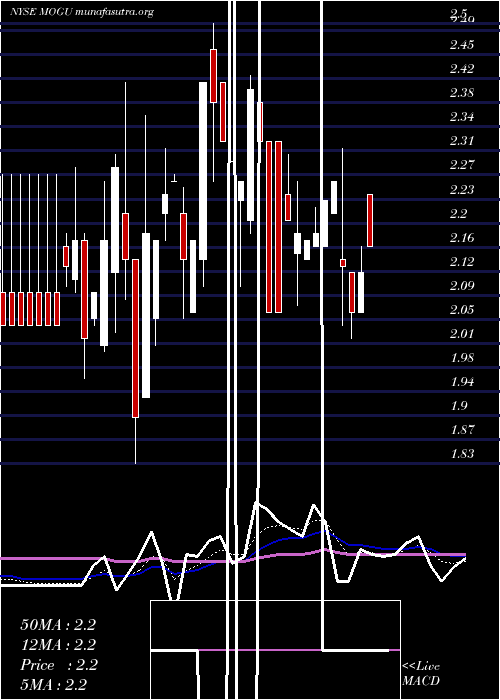Click the Price : 2.2 readout
This screenshot has height=700, width=500.
coord(59,665)
